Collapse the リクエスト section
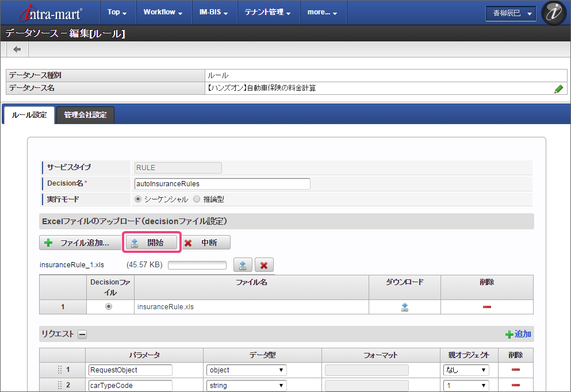Viewport: 571px width, 392px height. click(82, 334)
